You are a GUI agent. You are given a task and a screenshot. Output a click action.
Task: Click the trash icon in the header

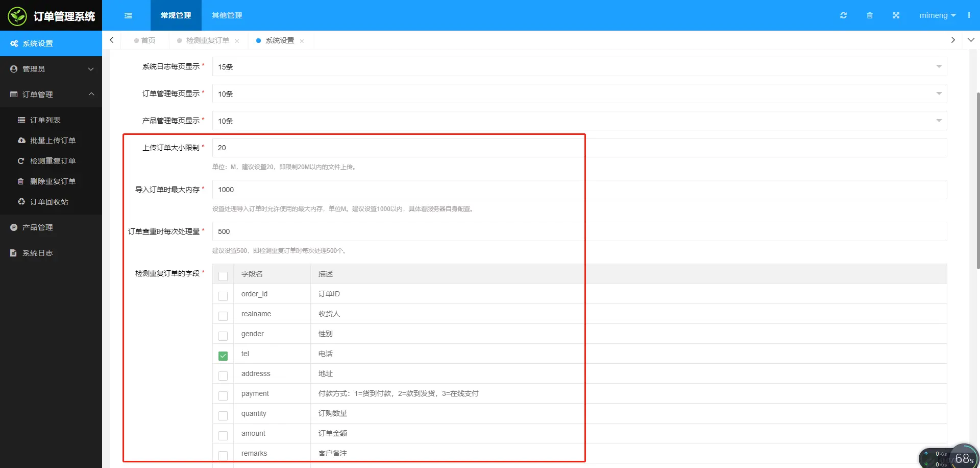click(870, 15)
